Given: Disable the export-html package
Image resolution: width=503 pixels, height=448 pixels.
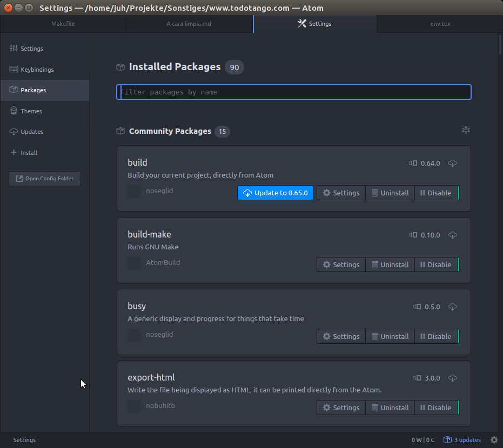Looking at the screenshot, I should 436,408.
